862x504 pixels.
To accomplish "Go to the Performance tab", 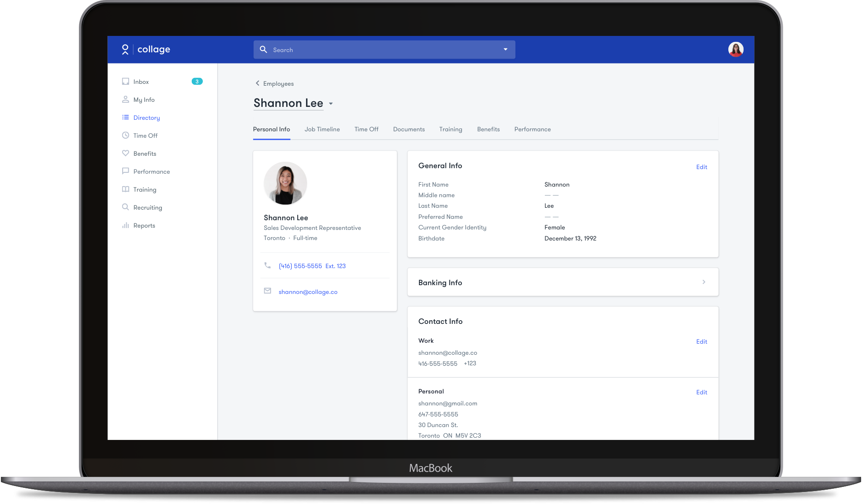I will click(532, 129).
